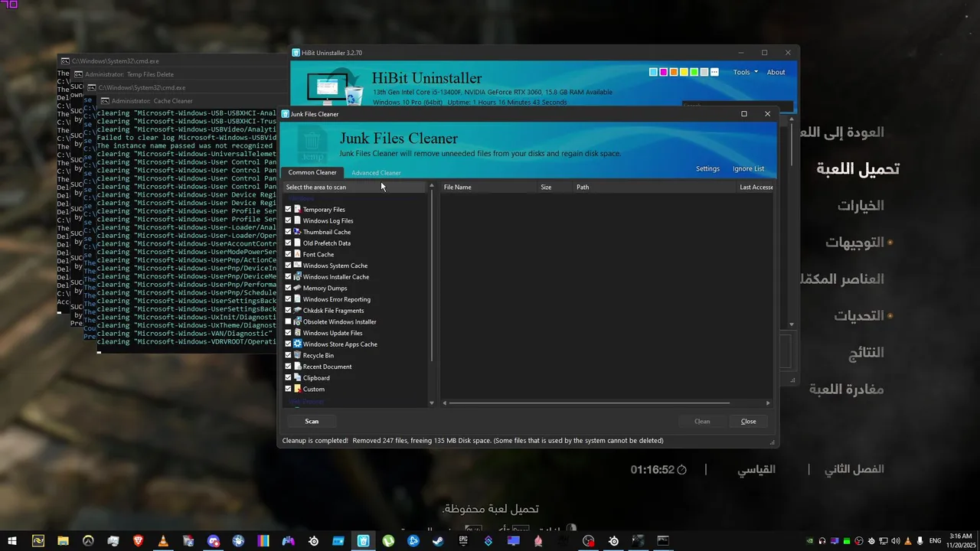Select the orange theme color swatch

click(674, 72)
